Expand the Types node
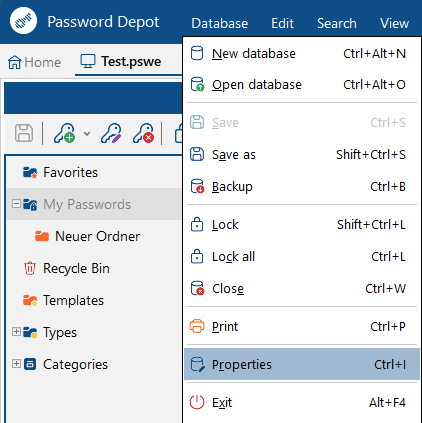 (16, 332)
